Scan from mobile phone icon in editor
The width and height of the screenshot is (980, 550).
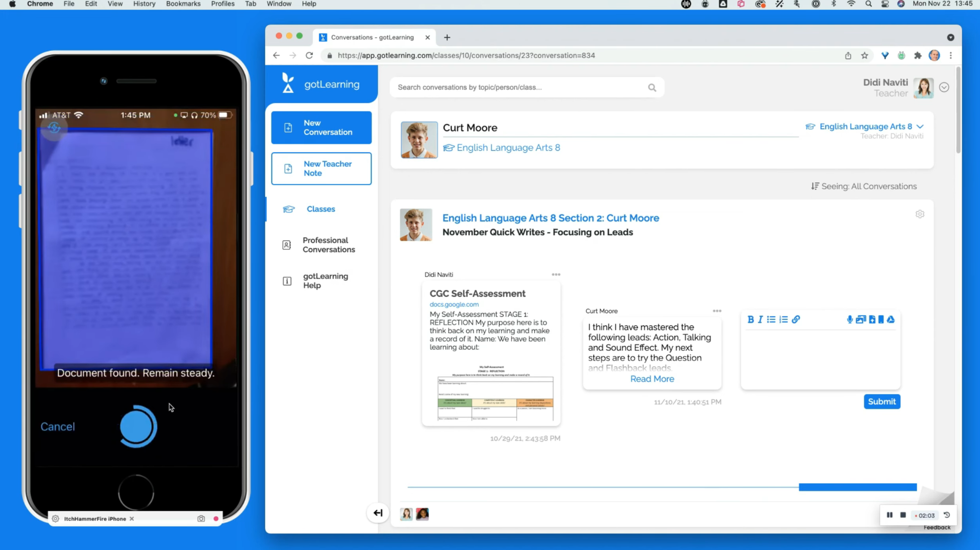click(881, 319)
